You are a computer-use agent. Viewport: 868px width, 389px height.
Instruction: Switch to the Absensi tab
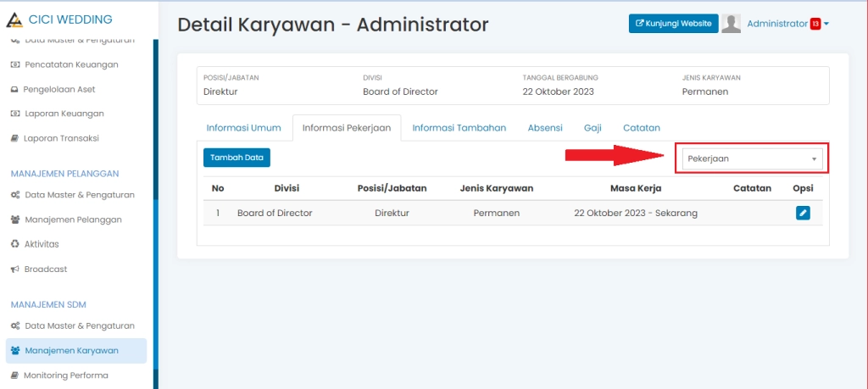[x=544, y=128]
